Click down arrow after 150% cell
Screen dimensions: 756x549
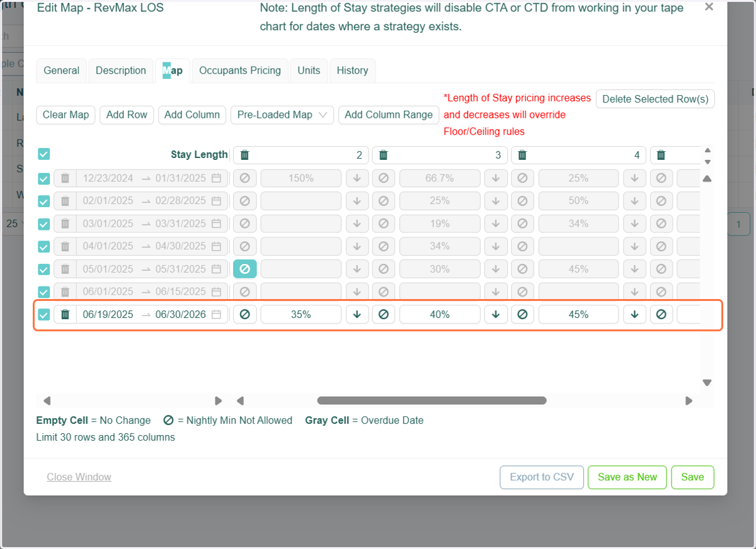pos(357,178)
